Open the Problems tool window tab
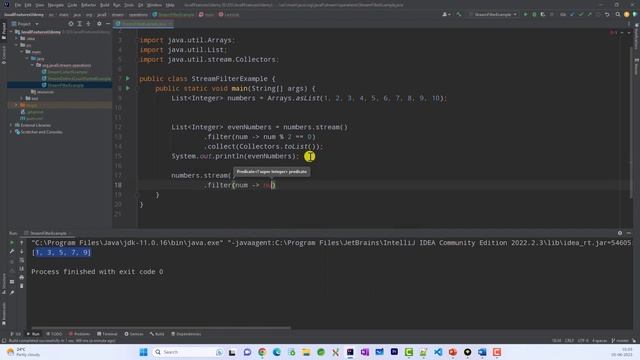The height and width of the screenshot is (360, 640). point(79,334)
